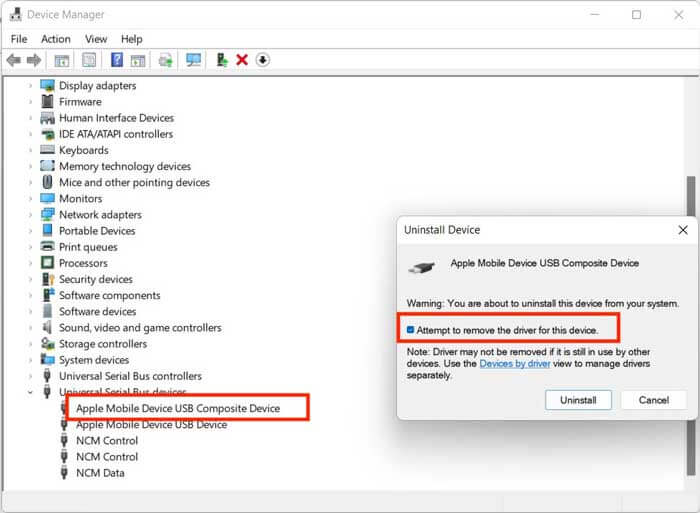
Task: Select the Firmware row label
Action: 80,102
